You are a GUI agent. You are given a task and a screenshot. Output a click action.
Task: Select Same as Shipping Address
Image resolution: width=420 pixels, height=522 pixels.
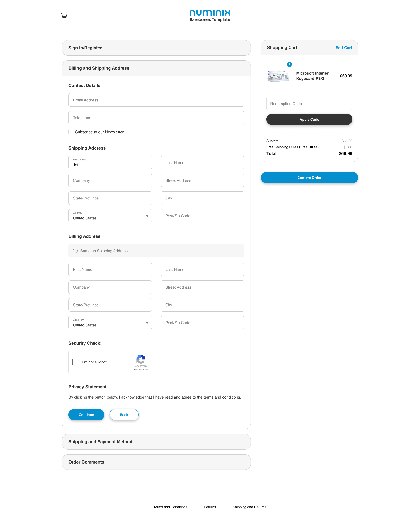point(75,251)
